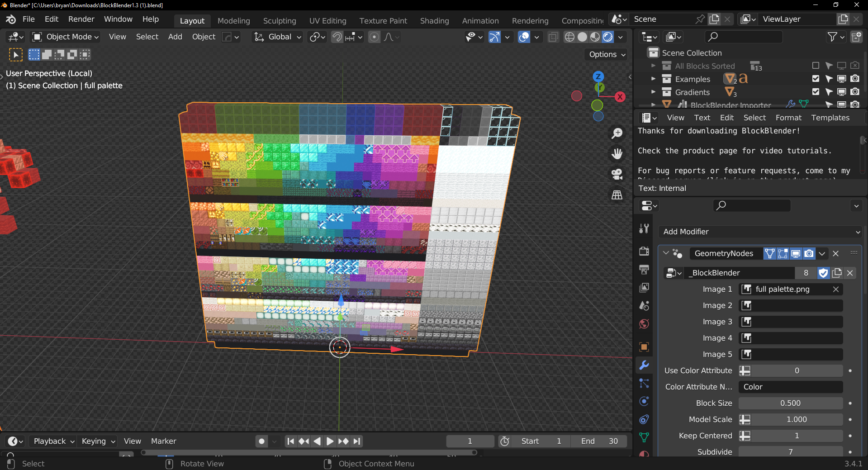Open World Properties globe icon
The image size is (868, 470).
644,323
